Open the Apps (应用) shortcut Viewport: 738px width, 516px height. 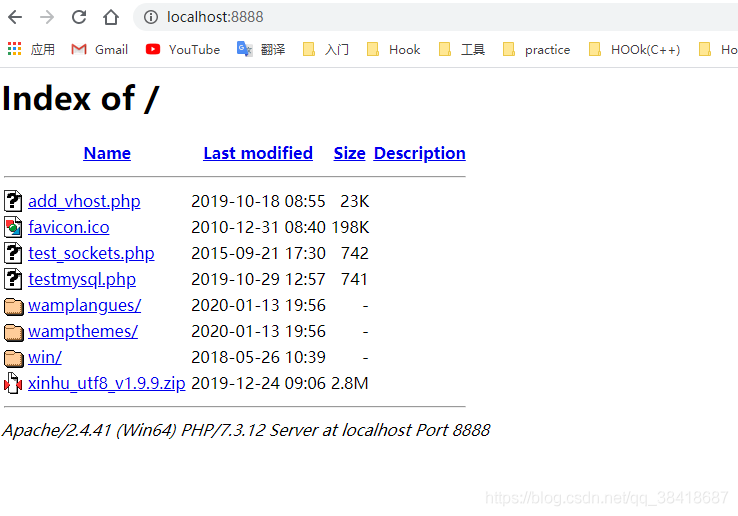(31, 49)
